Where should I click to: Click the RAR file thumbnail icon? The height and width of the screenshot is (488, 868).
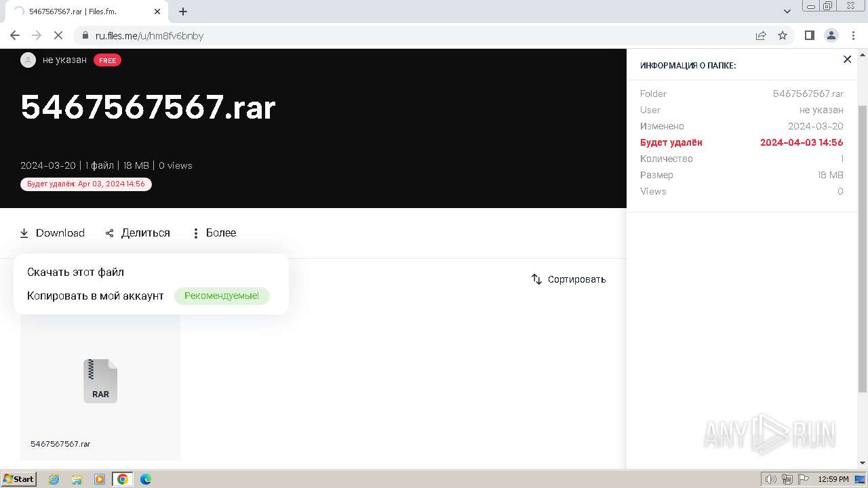[x=100, y=381]
